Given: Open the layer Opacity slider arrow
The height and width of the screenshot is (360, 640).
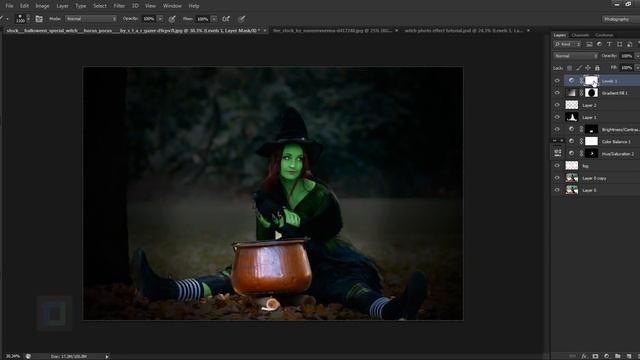Looking at the screenshot, I should click(637, 56).
